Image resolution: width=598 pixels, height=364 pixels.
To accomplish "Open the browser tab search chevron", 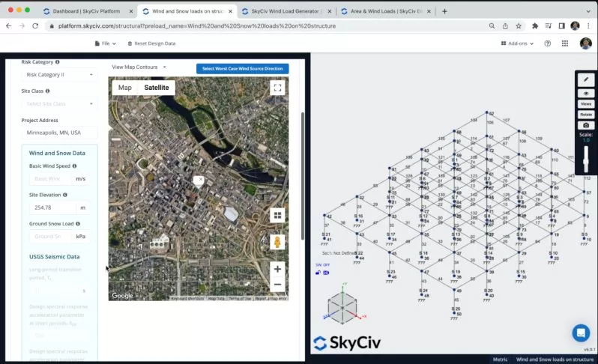I will click(x=588, y=11).
